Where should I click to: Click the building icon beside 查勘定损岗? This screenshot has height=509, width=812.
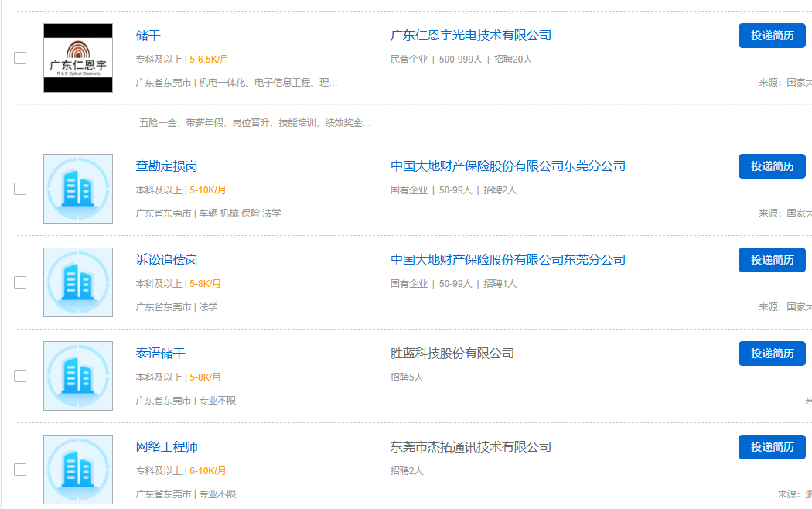pos(78,189)
